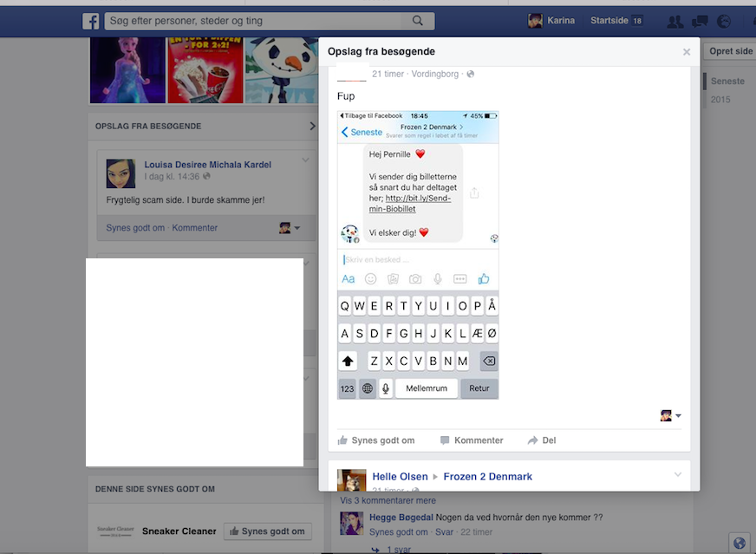
Task: Click the Sneaker Cleaner page logo
Action: (x=115, y=531)
